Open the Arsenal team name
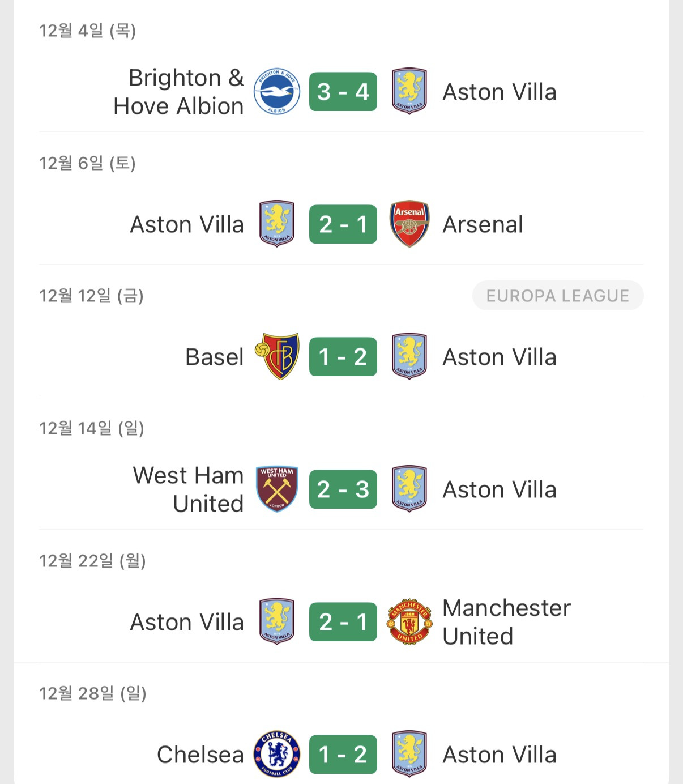 pos(483,224)
